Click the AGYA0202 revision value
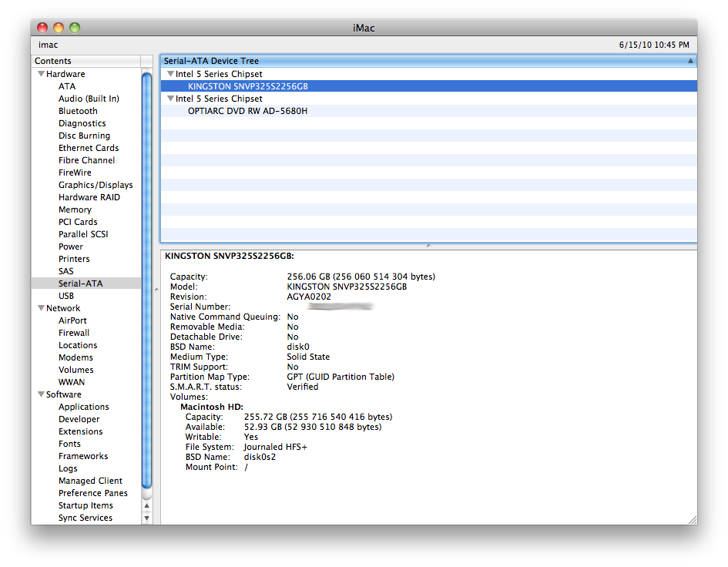This screenshot has width=728, height=567. pyautogui.click(x=309, y=297)
